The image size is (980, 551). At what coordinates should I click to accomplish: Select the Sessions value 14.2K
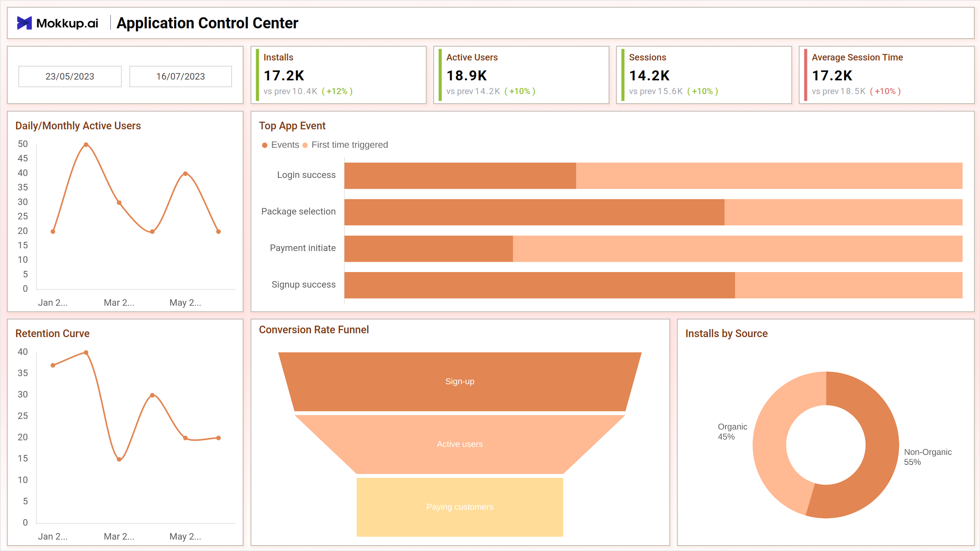(x=649, y=76)
